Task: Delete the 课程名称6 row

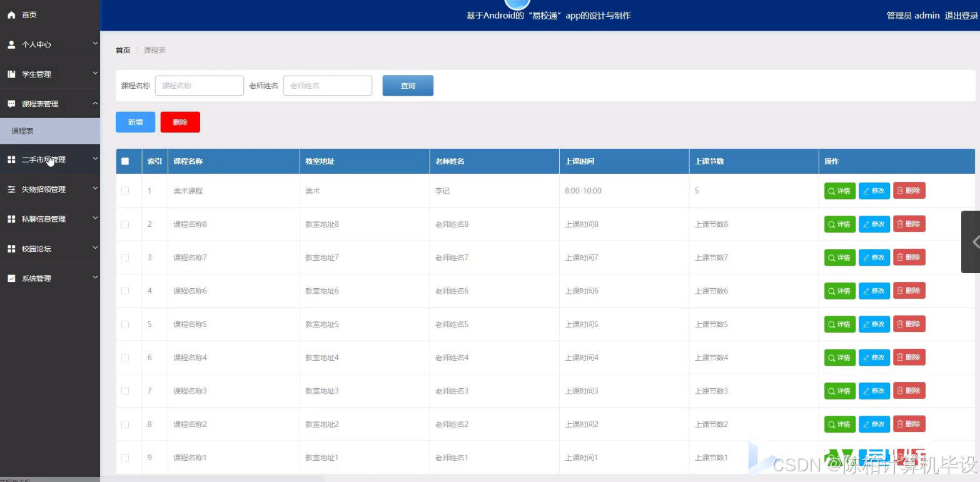Action: pyautogui.click(x=909, y=291)
